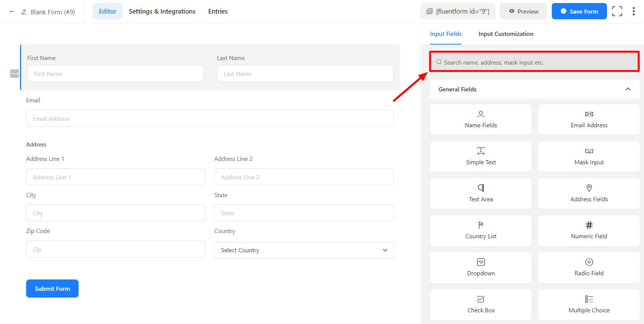The height and width of the screenshot is (324, 644).
Task: Add the Multiple Choice field
Action: 589,304
